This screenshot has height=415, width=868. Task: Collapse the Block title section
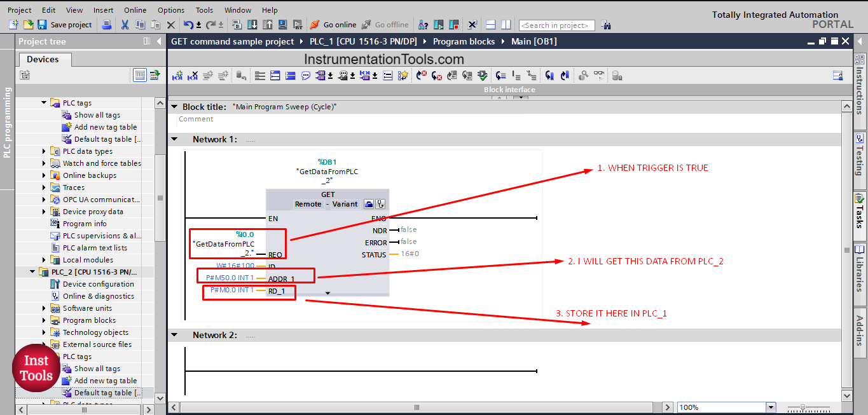[x=174, y=107]
